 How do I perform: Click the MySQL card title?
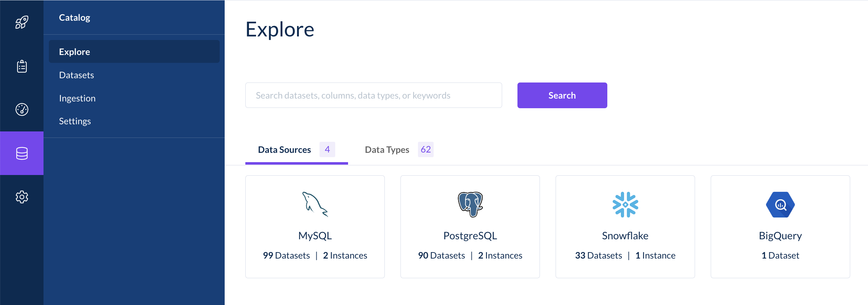pyautogui.click(x=315, y=236)
